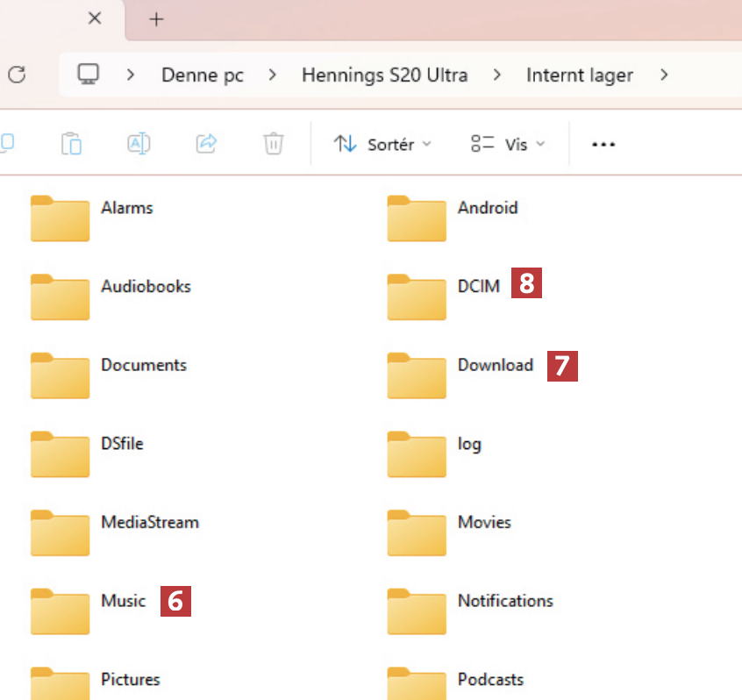
Task: Navigate to Hennings S20 Ultra breadcrumb
Action: 384,75
